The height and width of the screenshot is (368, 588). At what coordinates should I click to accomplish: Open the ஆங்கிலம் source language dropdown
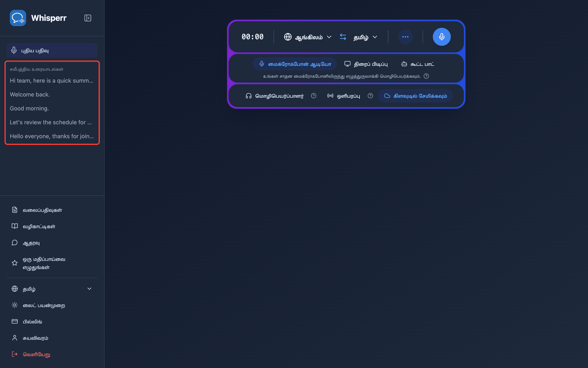coord(308,37)
